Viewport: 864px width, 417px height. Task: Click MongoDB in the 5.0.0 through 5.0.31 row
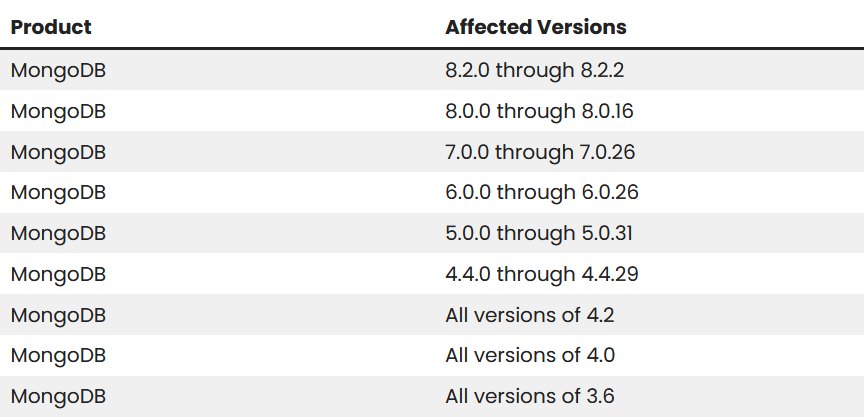coord(58,233)
